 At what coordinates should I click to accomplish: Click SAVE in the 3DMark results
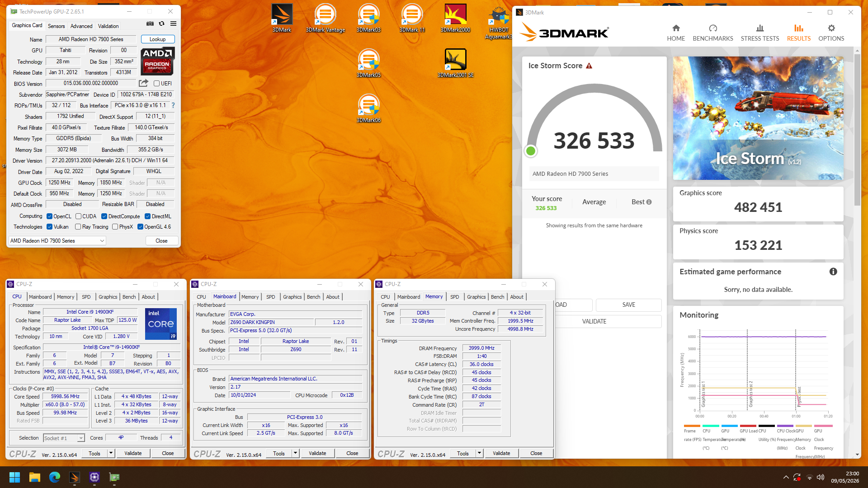(628, 305)
